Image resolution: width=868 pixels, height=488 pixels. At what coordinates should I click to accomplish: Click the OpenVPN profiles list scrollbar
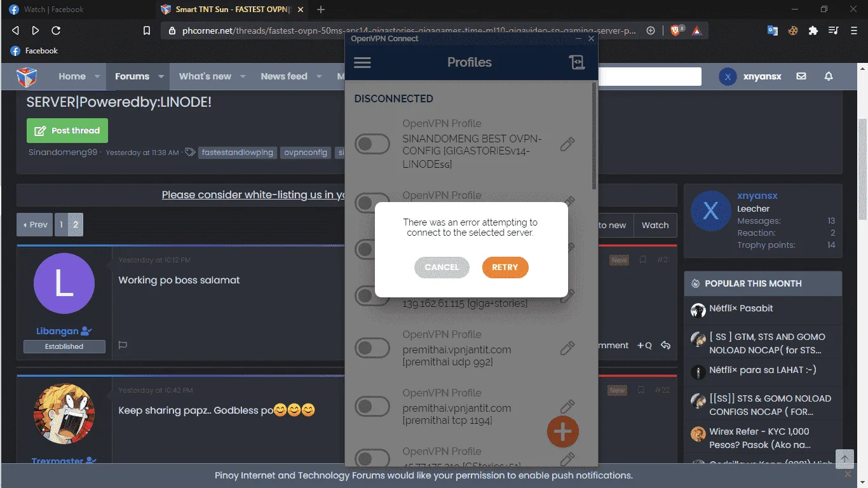[594, 137]
